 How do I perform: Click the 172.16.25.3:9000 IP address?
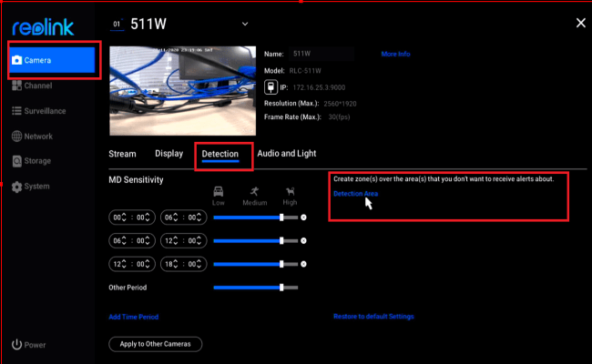pyautogui.click(x=319, y=87)
